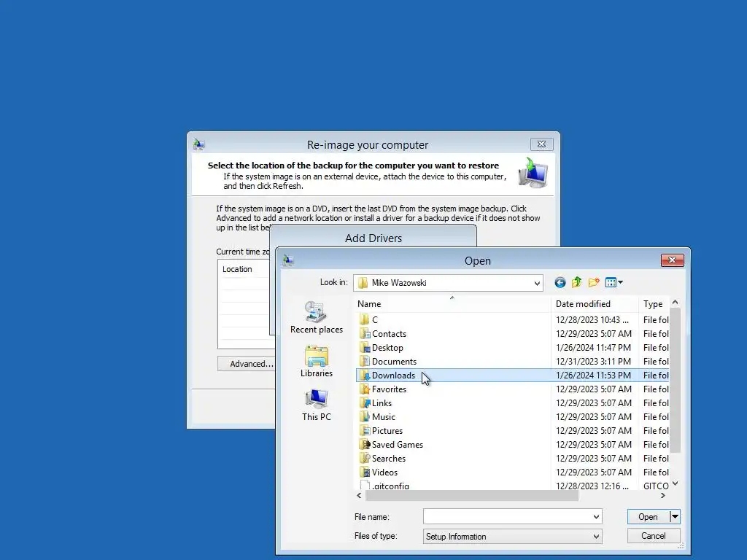This screenshot has width=747, height=560.
Task: Click the Open dialog title bar icon
Action: [x=288, y=260]
